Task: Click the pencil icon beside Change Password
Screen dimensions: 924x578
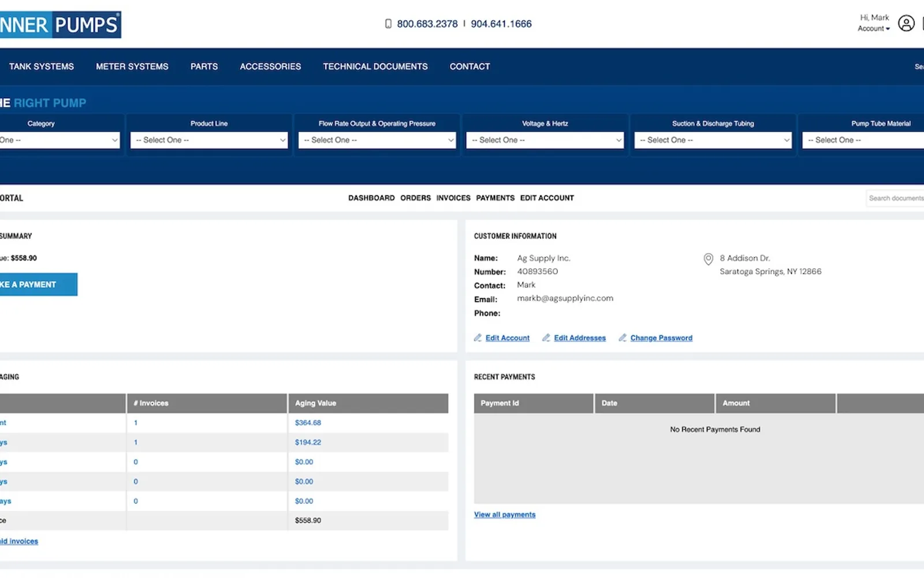Action: (x=622, y=338)
